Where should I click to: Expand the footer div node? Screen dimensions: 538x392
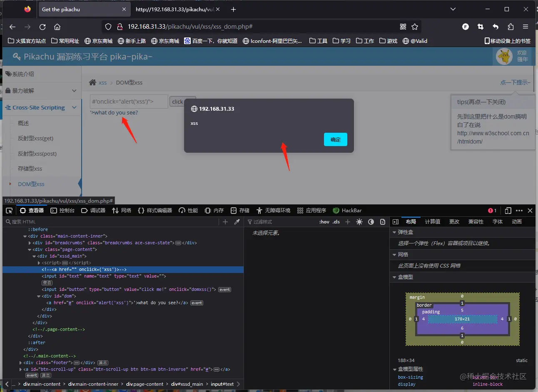20,363
